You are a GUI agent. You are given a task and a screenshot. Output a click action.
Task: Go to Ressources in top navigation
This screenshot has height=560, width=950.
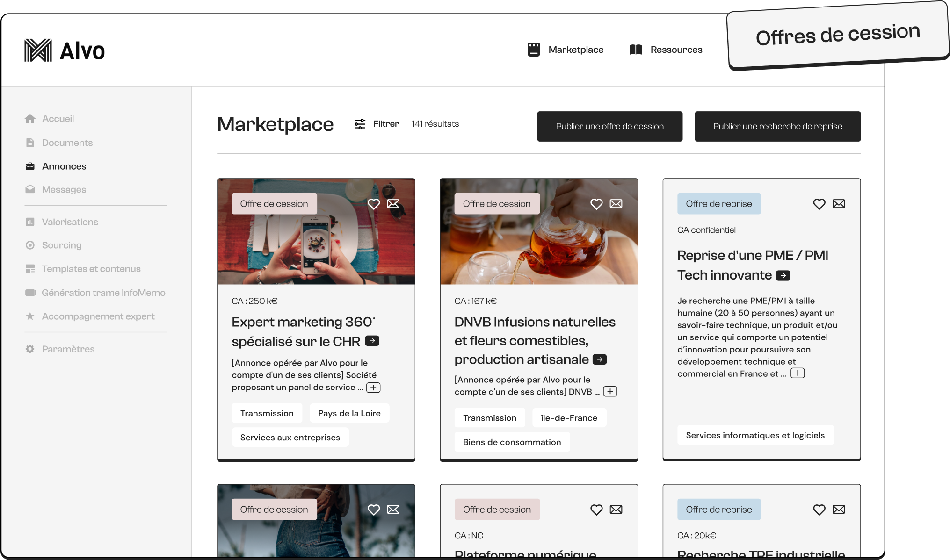(666, 50)
